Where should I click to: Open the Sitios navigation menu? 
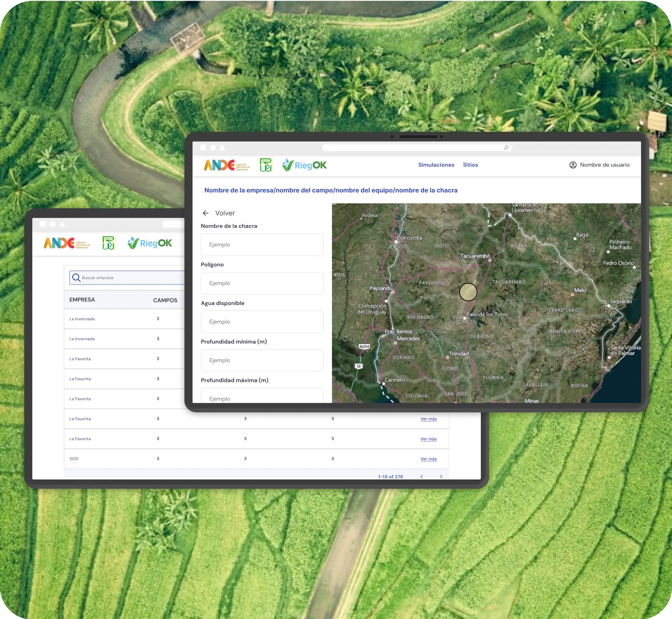click(x=470, y=165)
